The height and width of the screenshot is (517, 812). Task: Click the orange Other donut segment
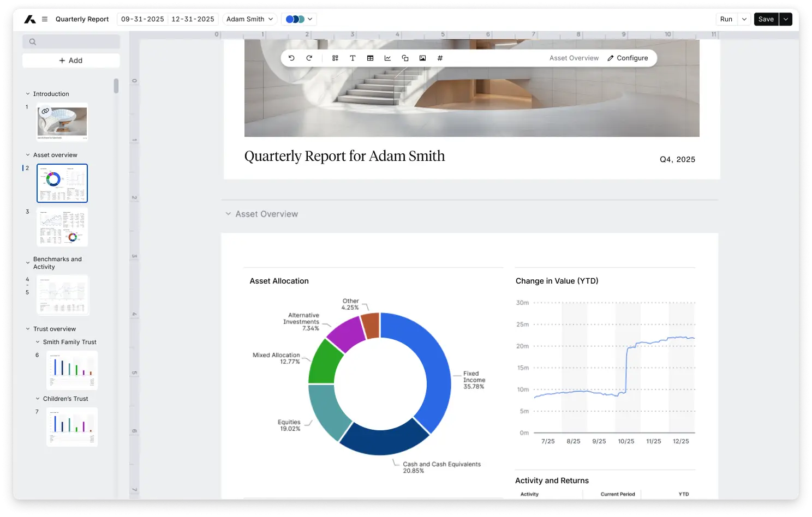(371, 326)
